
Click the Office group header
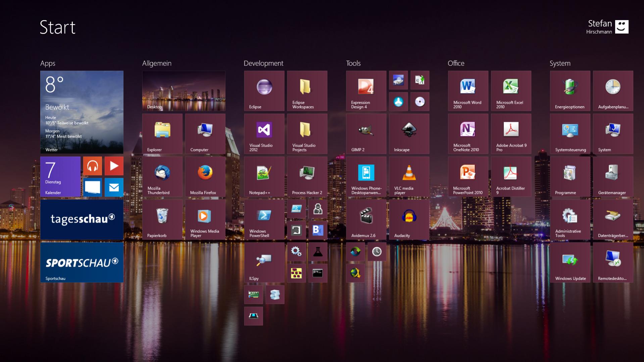click(456, 63)
